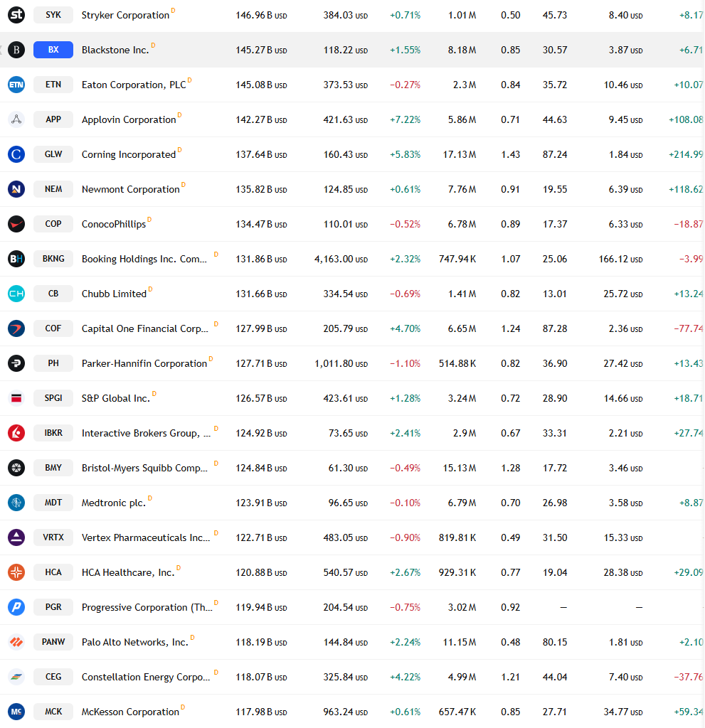Click the Booking Holdings logo icon
Screen dimensions: 705x728
tap(16, 259)
